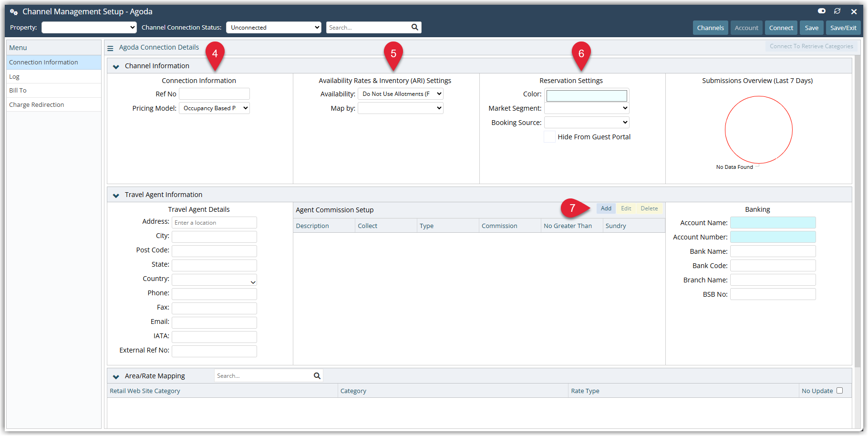
Task: Close the Channel Management Setup window
Action: pos(854,11)
